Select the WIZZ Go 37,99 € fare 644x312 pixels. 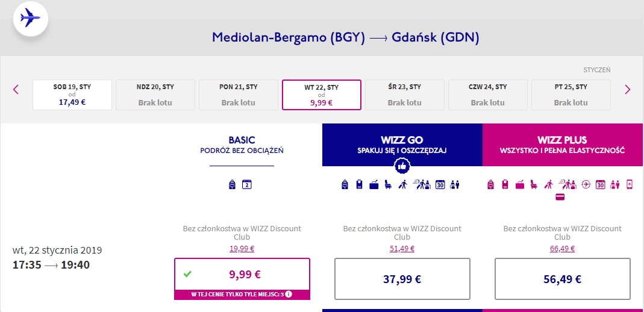(x=402, y=279)
